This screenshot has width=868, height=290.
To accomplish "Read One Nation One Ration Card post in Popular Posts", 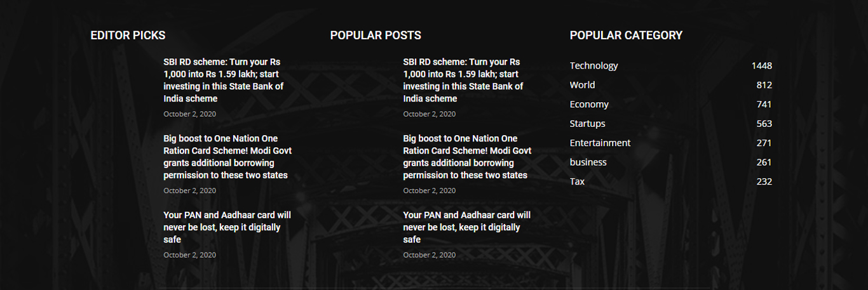I will (x=466, y=157).
